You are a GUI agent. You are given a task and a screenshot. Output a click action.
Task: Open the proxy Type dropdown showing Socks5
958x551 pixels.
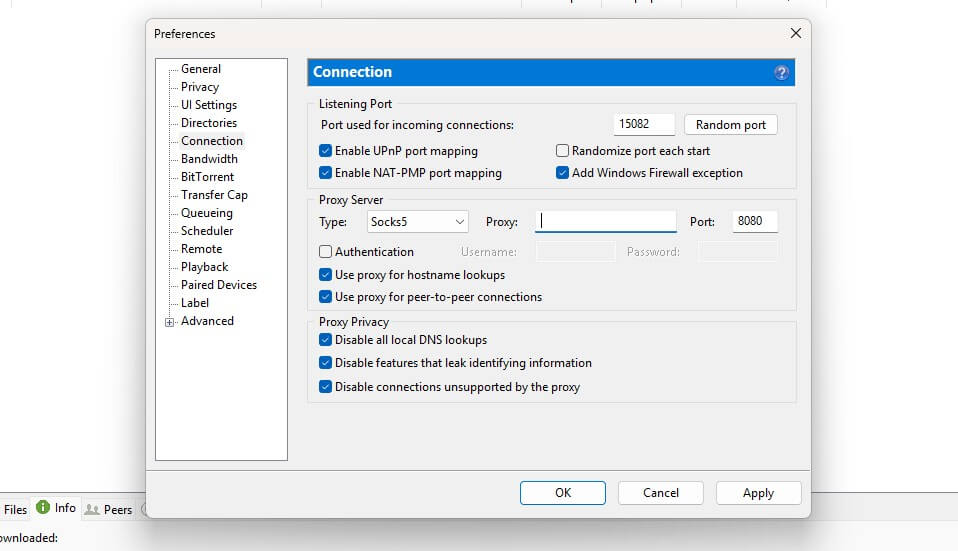(418, 222)
